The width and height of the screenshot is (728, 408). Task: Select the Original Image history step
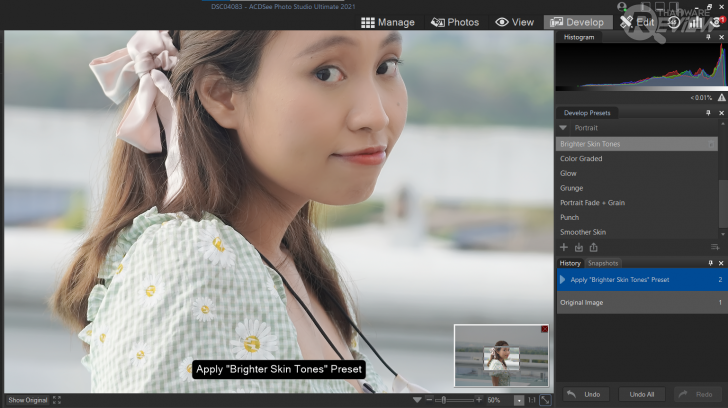pos(642,302)
